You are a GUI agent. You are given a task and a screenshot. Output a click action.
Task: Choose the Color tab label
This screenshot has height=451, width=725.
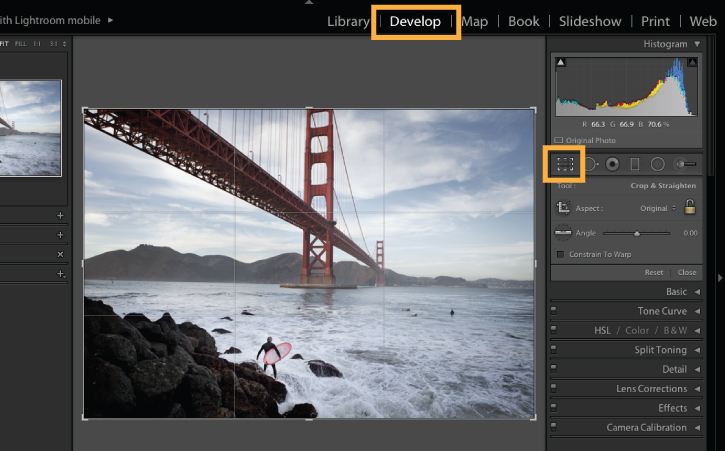click(637, 331)
